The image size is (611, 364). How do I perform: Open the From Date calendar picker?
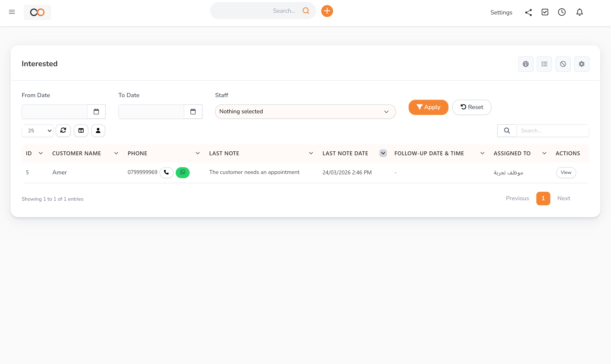click(96, 112)
